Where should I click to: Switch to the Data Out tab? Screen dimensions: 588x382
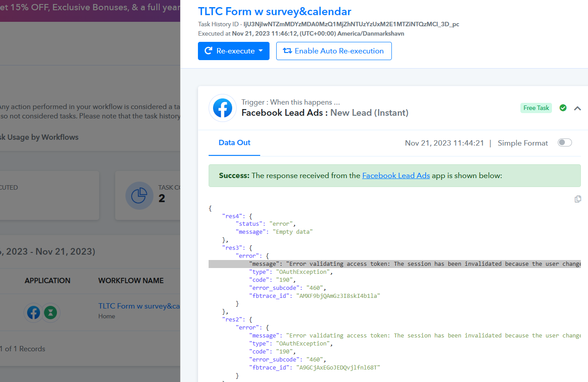point(234,142)
